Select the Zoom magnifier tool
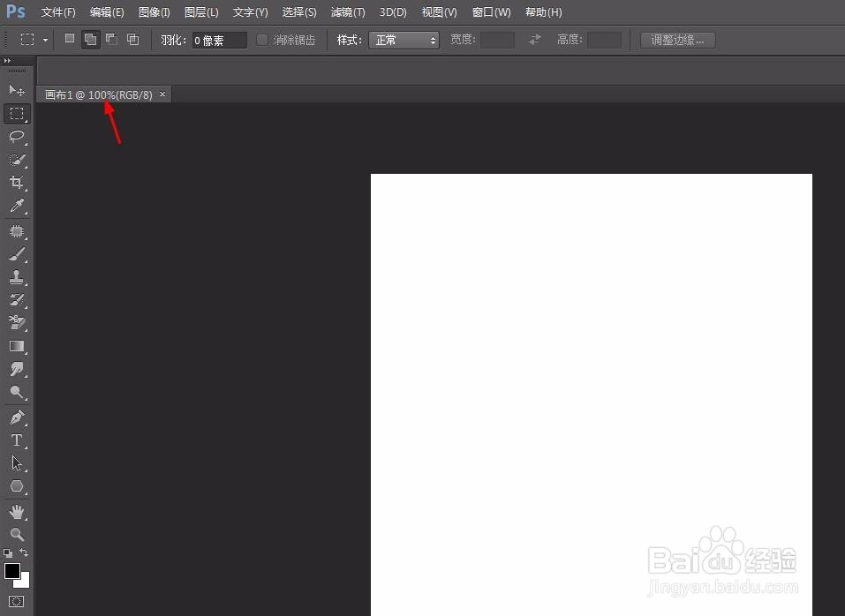Viewport: 845px width, 616px height. (x=17, y=534)
